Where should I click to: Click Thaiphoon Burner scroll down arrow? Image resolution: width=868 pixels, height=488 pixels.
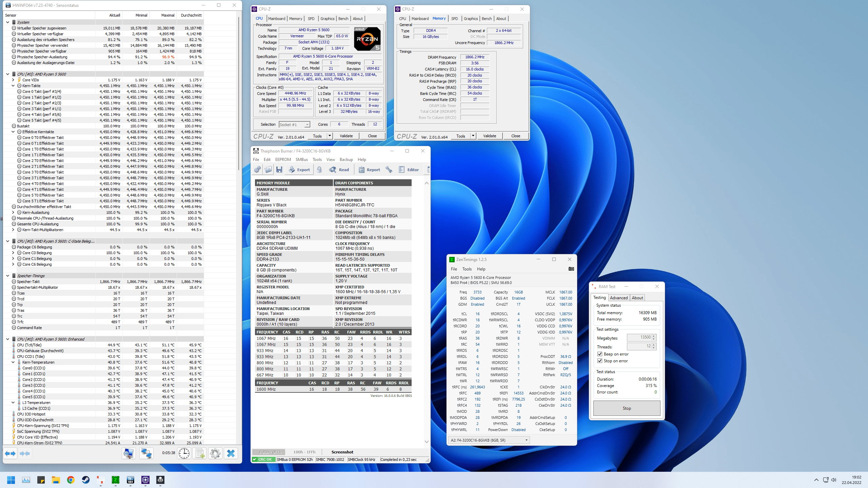pyautogui.click(x=427, y=442)
